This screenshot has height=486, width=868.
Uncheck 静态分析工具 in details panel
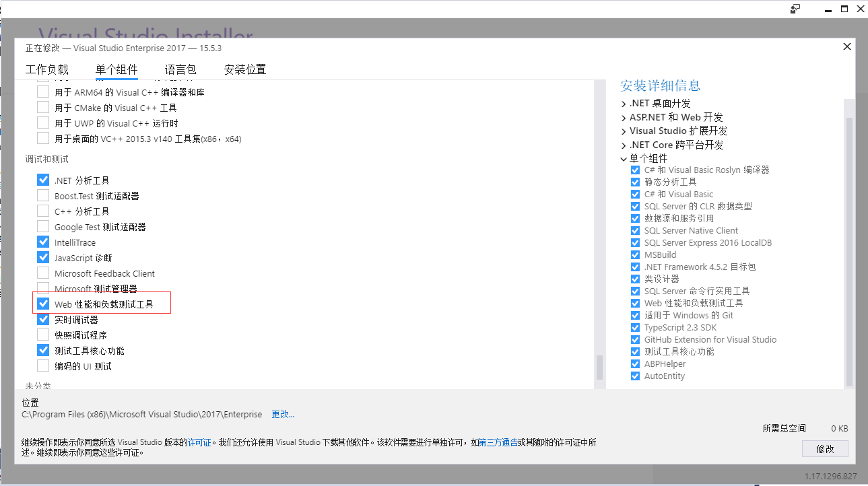pos(635,182)
